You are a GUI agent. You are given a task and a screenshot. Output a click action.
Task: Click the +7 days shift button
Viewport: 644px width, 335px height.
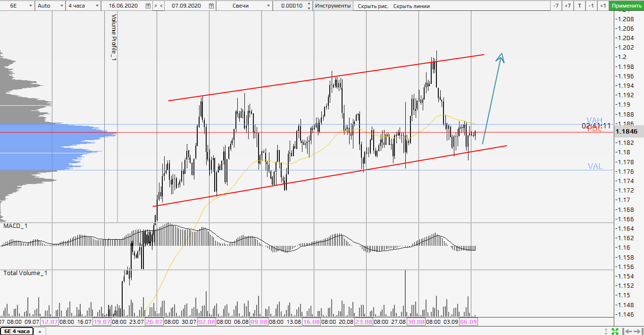coord(568,6)
